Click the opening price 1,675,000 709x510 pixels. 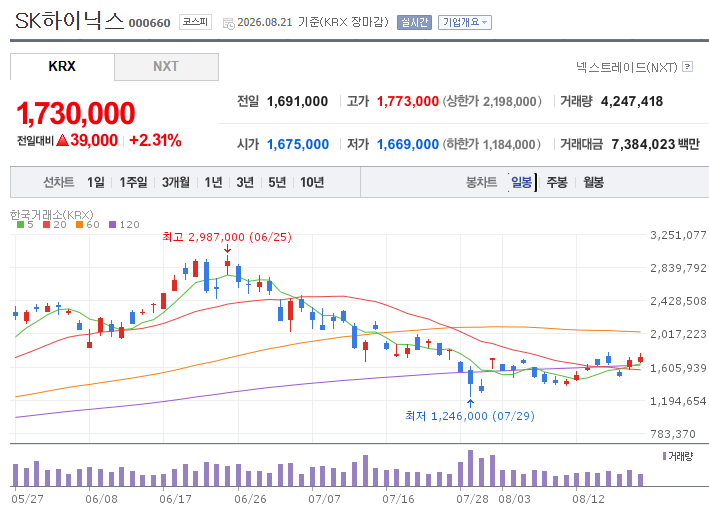(298, 144)
